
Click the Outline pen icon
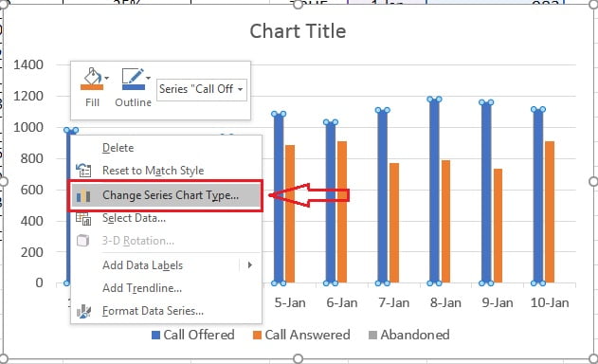[133, 79]
